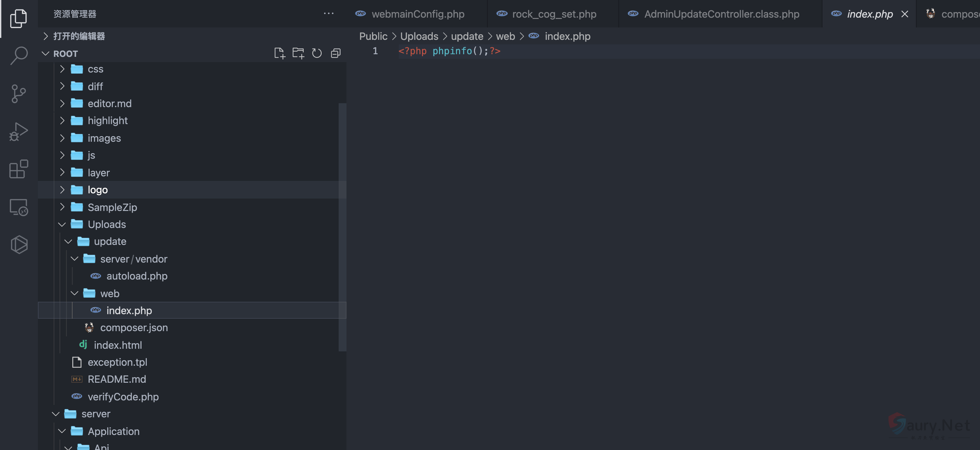Refresh the explorer file tree

tap(316, 53)
